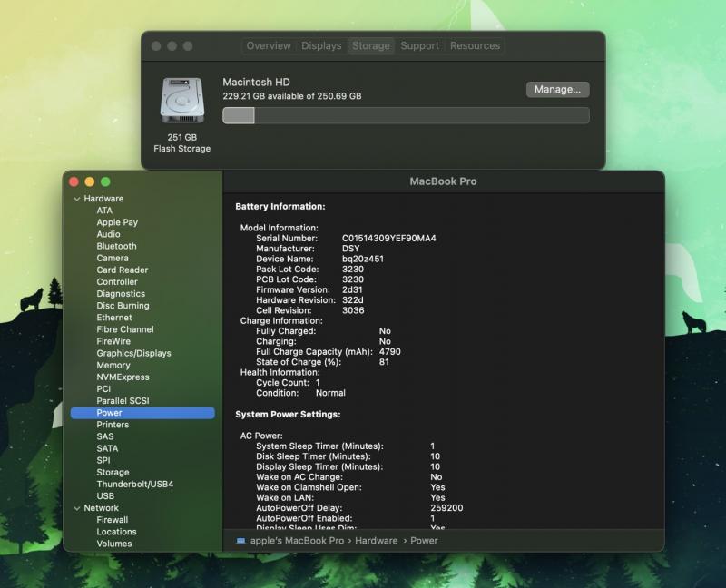Click apple's MacBook Pro in the path bar
Image resolution: width=726 pixels, height=588 pixels.
pyautogui.click(x=298, y=541)
